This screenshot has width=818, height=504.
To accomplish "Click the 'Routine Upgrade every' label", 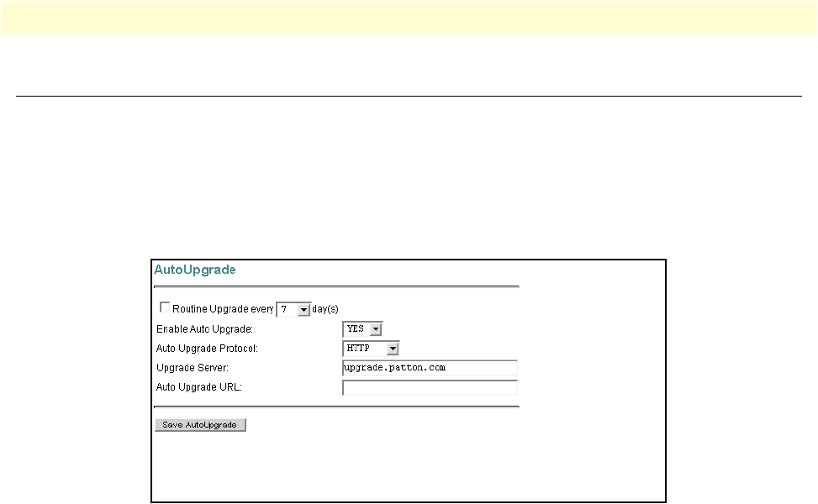I will pos(223,309).
